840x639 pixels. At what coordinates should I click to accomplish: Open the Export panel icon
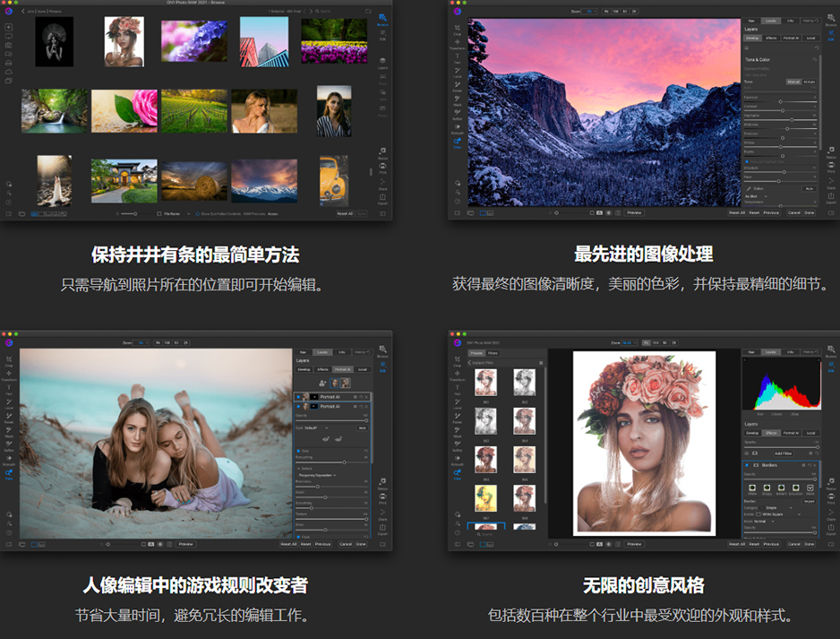click(x=830, y=528)
